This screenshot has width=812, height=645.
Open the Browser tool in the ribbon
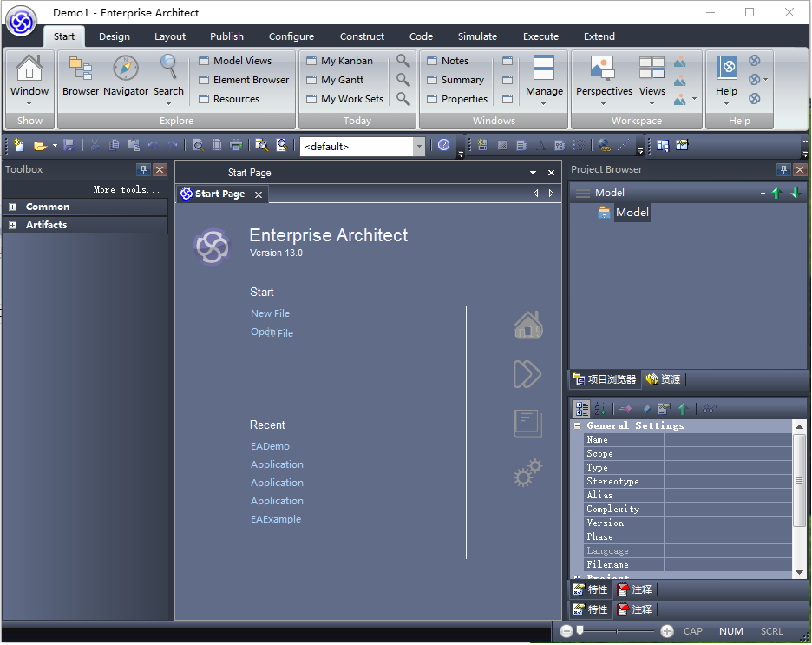[81, 76]
